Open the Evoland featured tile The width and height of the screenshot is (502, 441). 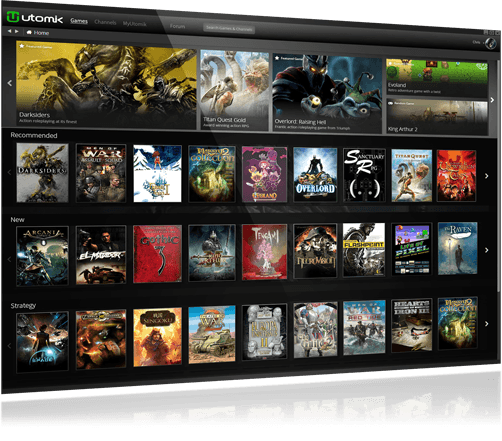click(x=437, y=78)
